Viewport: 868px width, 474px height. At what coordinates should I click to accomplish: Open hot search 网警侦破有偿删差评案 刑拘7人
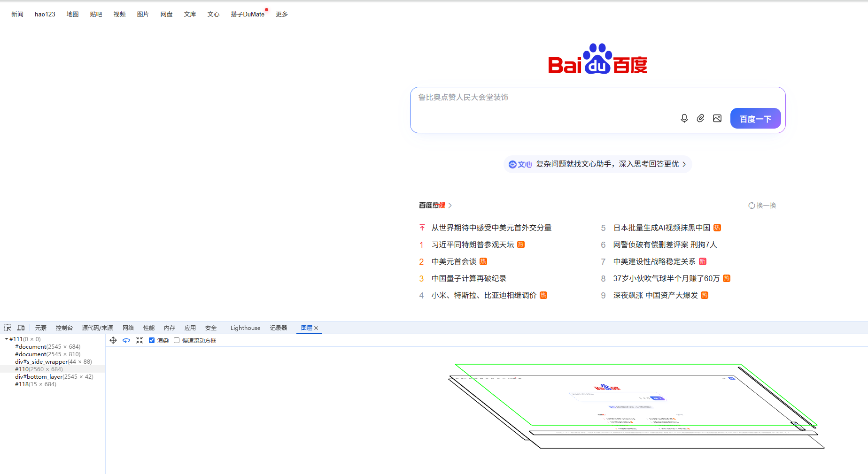point(665,245)
